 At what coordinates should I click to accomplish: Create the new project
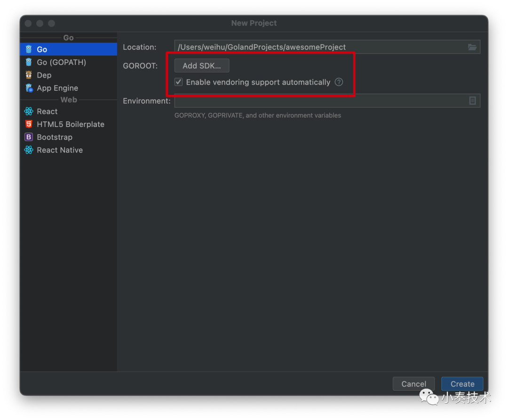(x=462, y=384)
